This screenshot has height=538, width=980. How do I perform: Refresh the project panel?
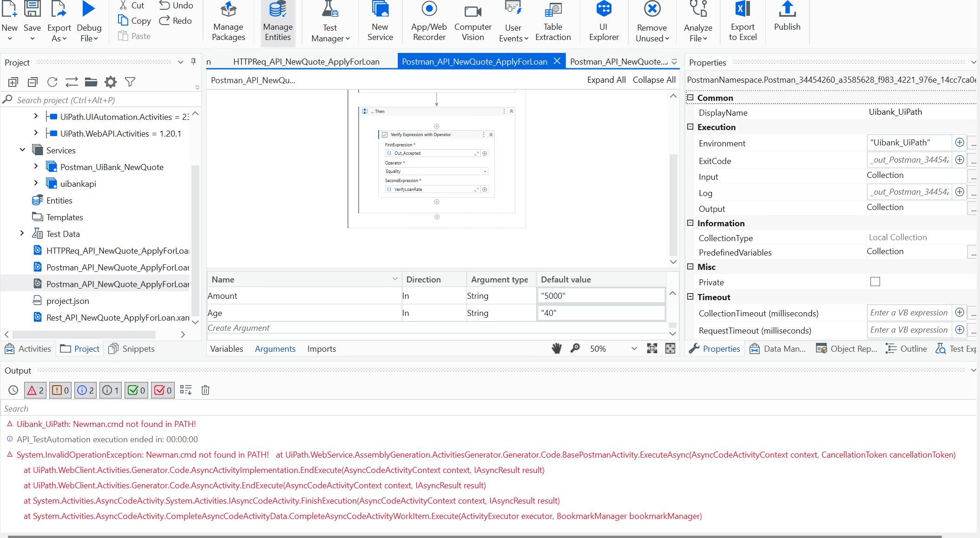pos(52,82)
